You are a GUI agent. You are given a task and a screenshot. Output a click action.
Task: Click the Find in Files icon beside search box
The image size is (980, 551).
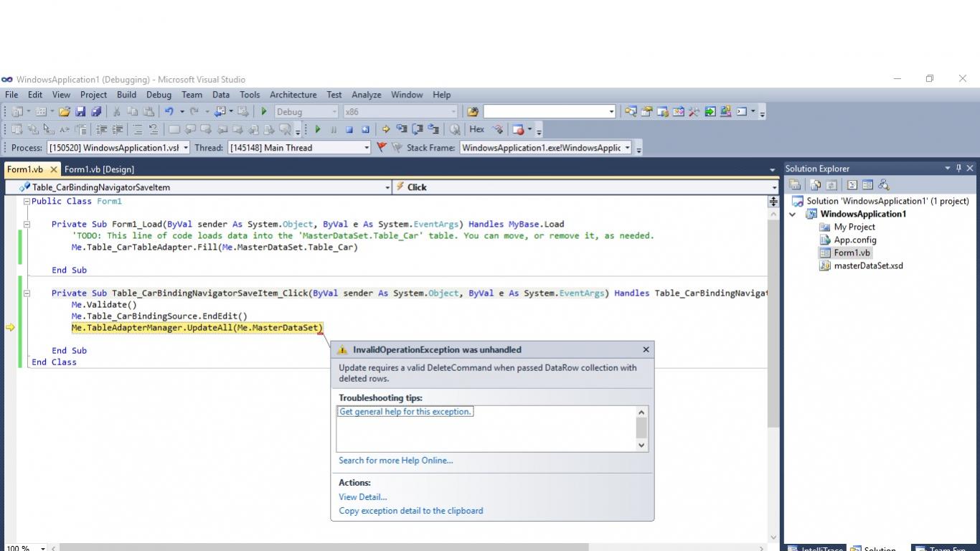(472, 111)
